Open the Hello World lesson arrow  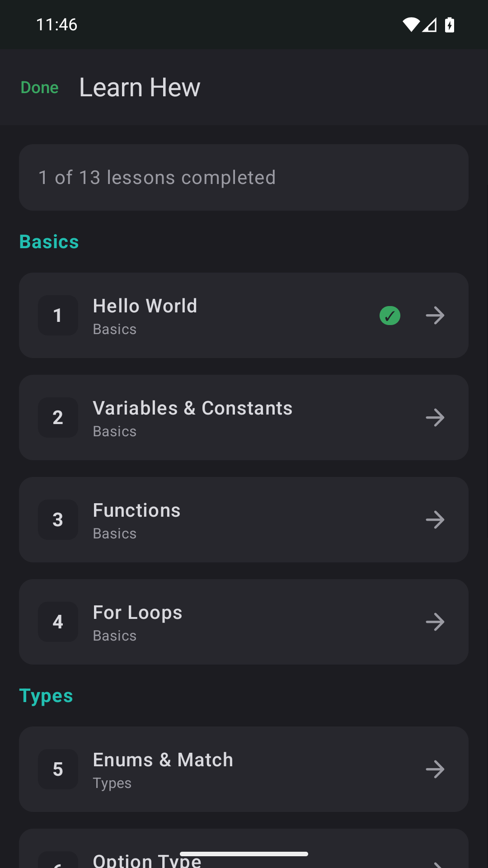point(435,316)
